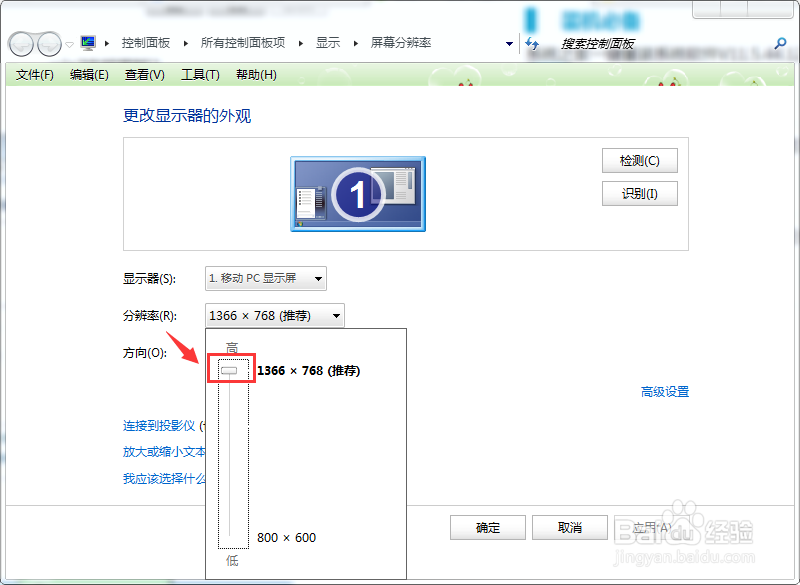Open the 编辑(E) menu
The height and width of the screenshot is (585, 800).
pyautogui.click(x=89, y=75)
